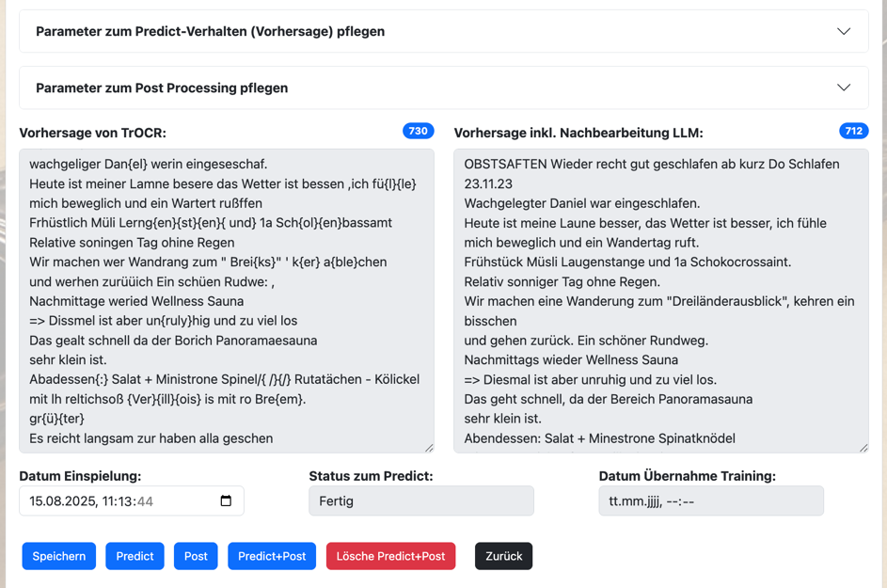Click the line 'Abendessen: Salat + Minestrone Spinatknödel'
The image size is (887, 588).
click(599, 438)
